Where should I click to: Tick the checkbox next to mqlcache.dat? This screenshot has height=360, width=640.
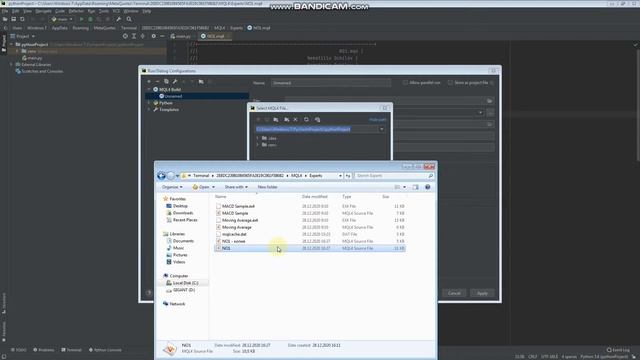218,234
